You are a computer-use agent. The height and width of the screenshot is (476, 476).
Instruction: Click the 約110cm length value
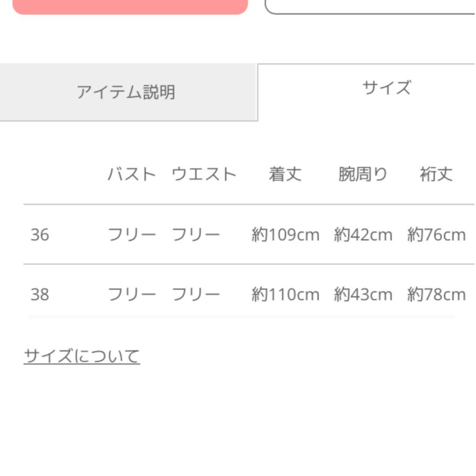[285, 294]
